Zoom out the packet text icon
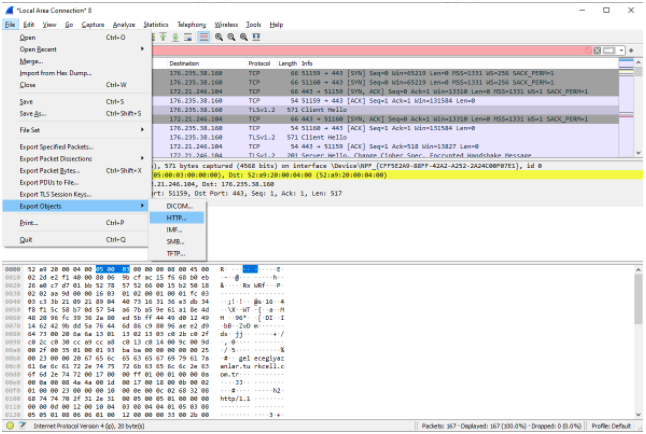 [231, 37]
